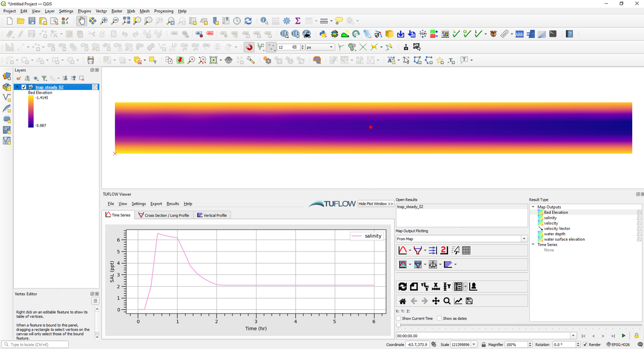644x349 pixels.
Task: Save the plot using the floppy disk icon
Action: click(x=469, y=301)
